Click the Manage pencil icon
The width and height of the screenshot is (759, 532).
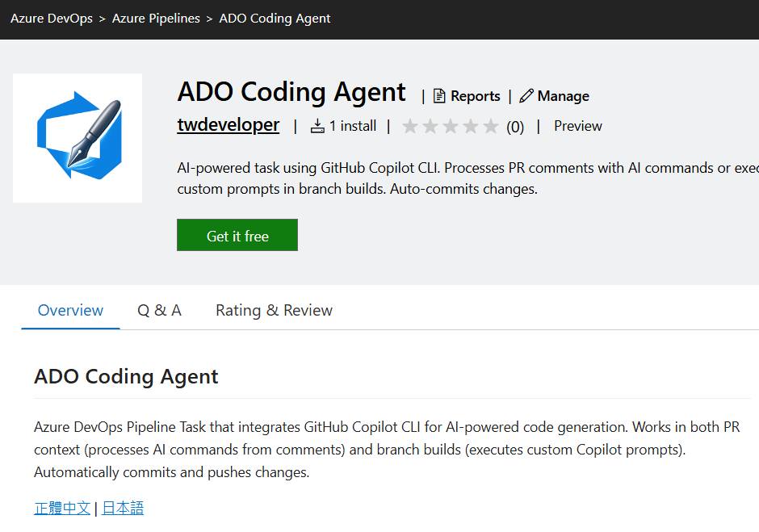(x=526, y=96)
